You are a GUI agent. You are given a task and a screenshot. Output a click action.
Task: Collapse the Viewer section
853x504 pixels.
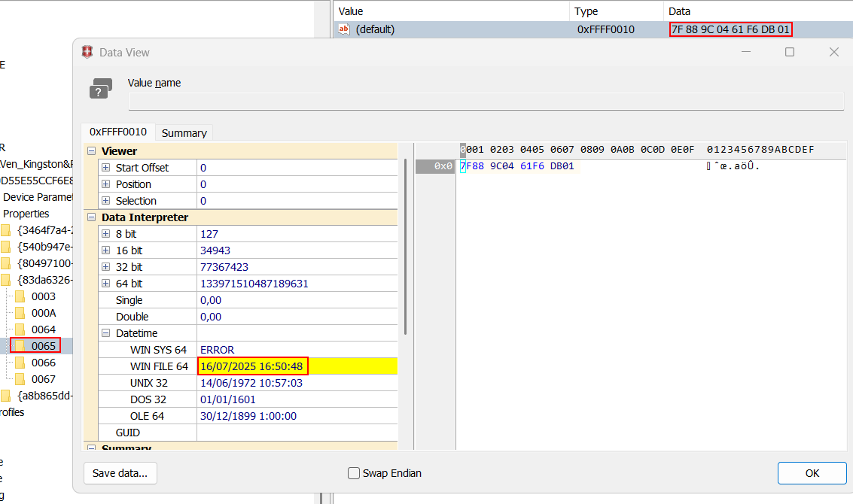pos(91,151)
